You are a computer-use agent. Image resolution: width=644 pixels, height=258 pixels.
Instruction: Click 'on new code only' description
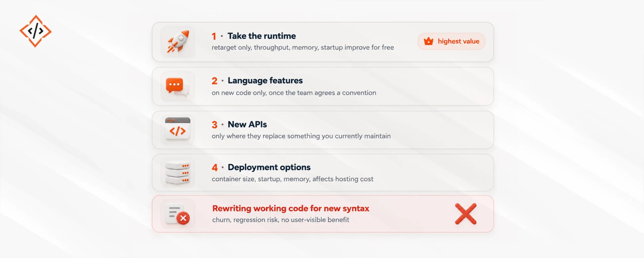click(294, 93)
